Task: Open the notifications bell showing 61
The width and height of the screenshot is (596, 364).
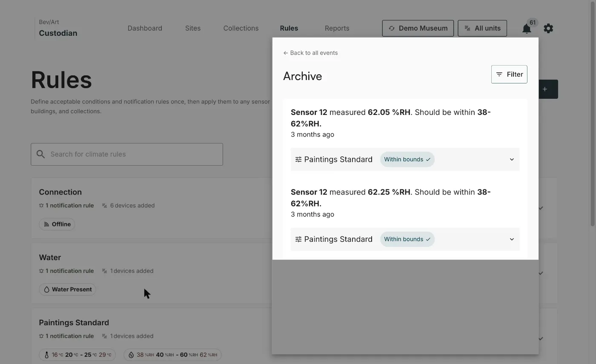Action: 527,29
